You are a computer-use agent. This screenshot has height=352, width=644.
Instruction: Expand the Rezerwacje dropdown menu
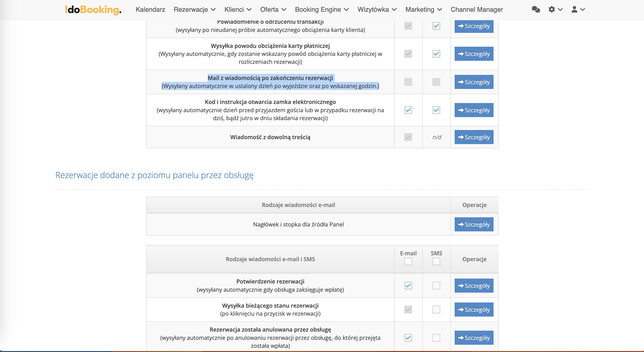[x=195, y=10]
